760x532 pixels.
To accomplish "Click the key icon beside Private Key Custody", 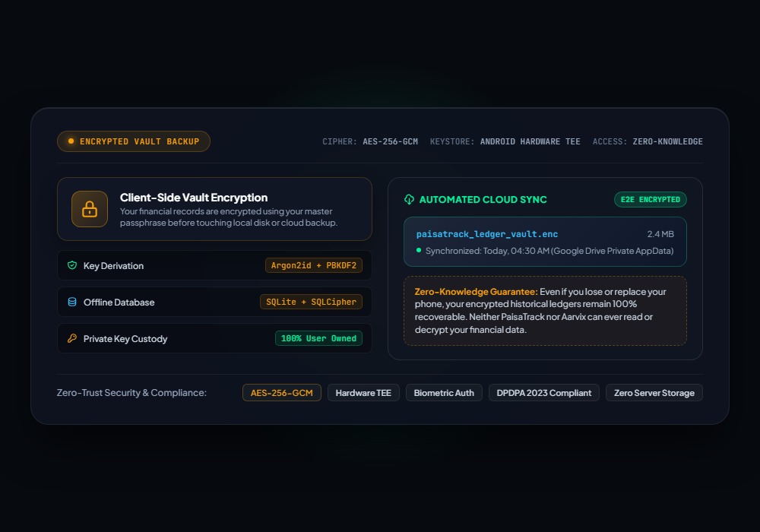I will (72, 338).
